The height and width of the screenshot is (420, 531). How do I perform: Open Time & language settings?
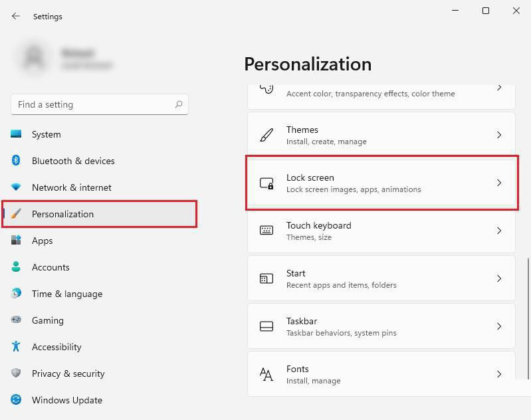pyautogui.click(x=66, y=294)
